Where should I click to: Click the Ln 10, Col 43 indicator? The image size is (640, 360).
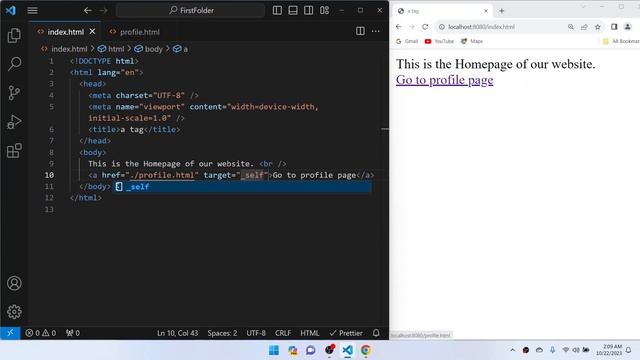point(177,333)
